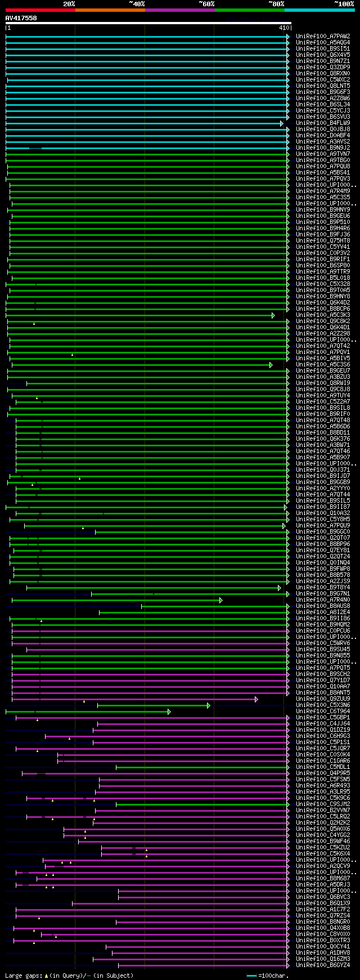This screenshot has height=980, width=360.
Task: Click the UniRef100_C9SJM2 label
Action: [x=323, y=804]
